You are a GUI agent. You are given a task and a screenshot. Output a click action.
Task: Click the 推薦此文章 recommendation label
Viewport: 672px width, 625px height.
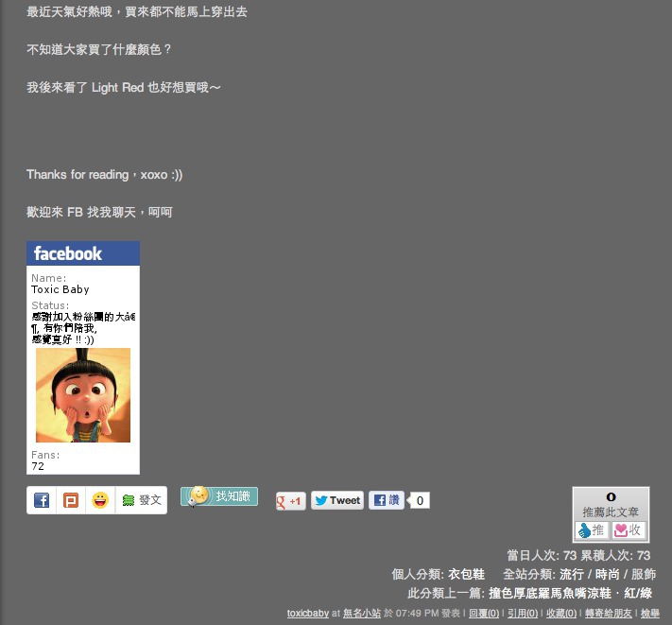611,512
